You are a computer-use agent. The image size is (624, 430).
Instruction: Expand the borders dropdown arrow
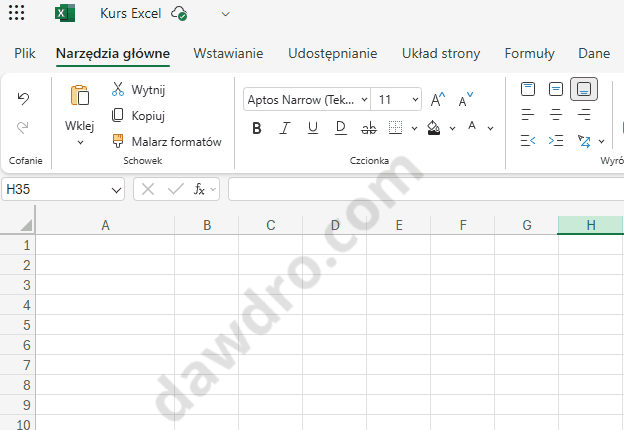(413, 128)
